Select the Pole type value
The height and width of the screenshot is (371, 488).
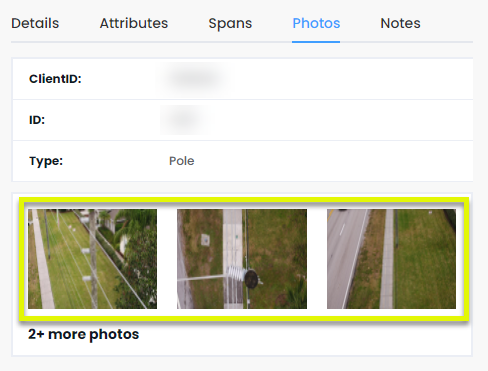tap(182, 161)
